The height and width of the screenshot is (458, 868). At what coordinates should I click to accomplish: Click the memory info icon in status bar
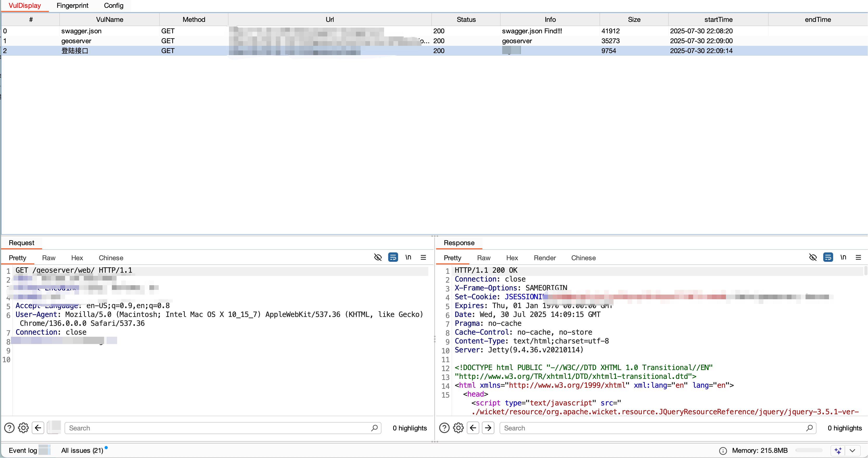723,451
